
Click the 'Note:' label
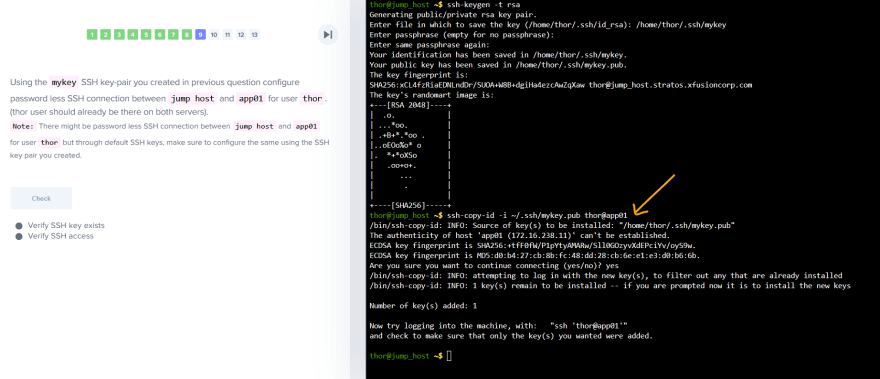pos(23,126)
